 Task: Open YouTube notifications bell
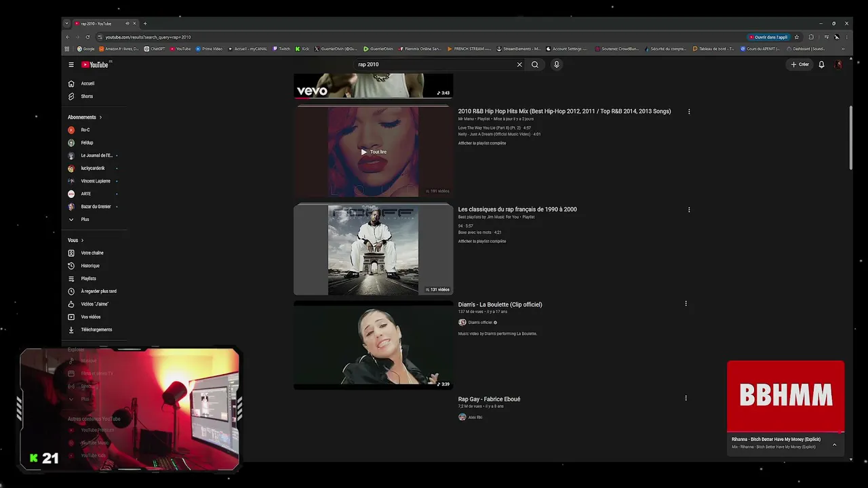[x=821, y=64]
